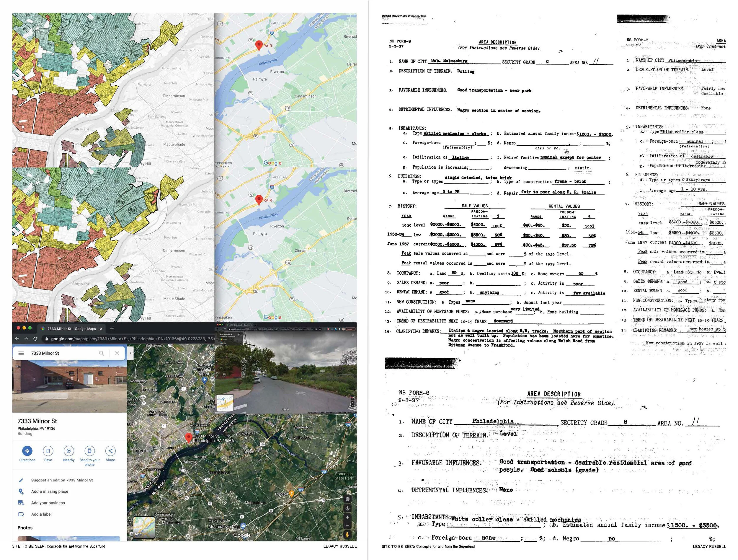Toggle globe view button on map

tap(347, 499)
